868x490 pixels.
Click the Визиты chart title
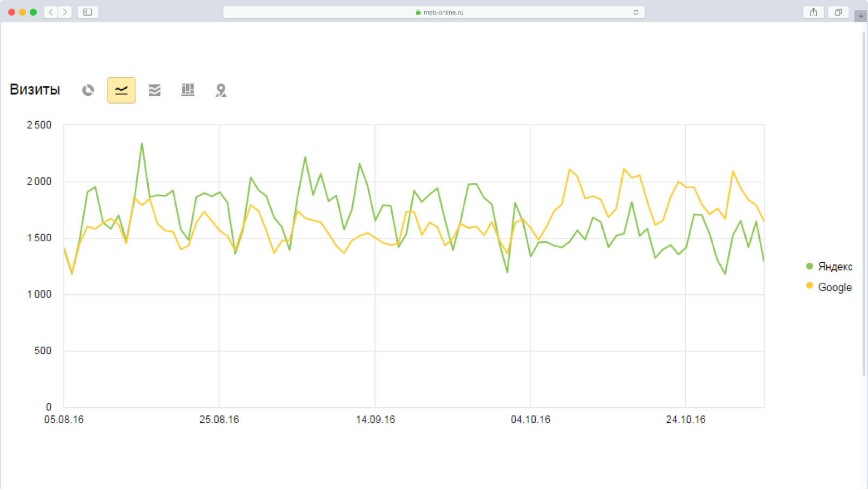click(35, 90)
